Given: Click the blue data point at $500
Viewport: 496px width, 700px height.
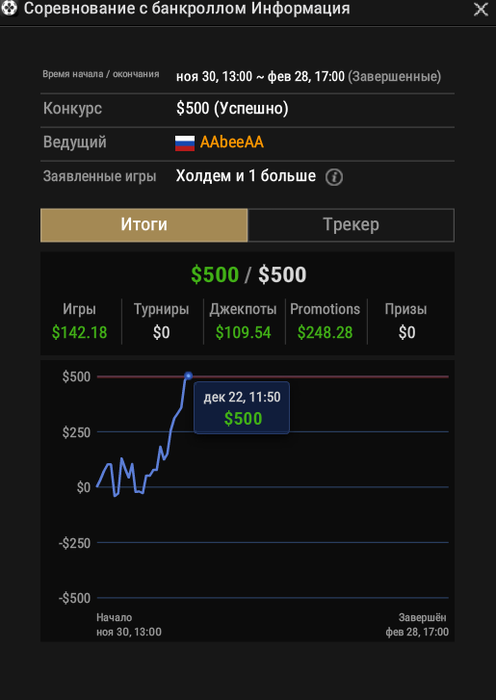Looking at the screenshot, I should point(188,376).
